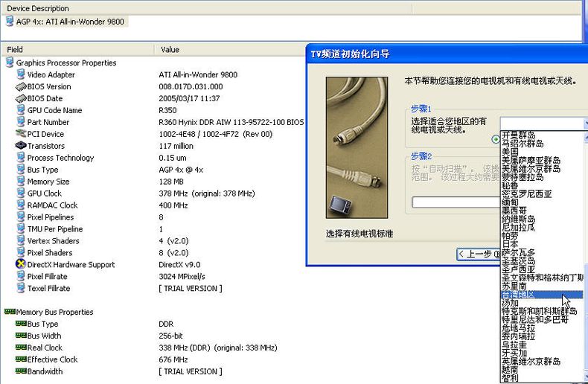The image size is (588, 384).
Task: Click the TV频道初始化向导 title bar
Action: click(447, 54)
